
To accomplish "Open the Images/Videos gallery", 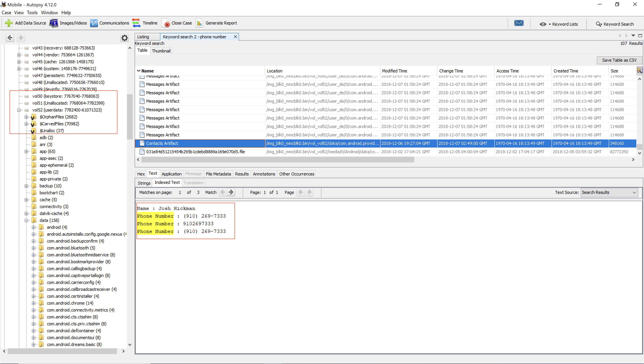I will [x=68, y=23].
